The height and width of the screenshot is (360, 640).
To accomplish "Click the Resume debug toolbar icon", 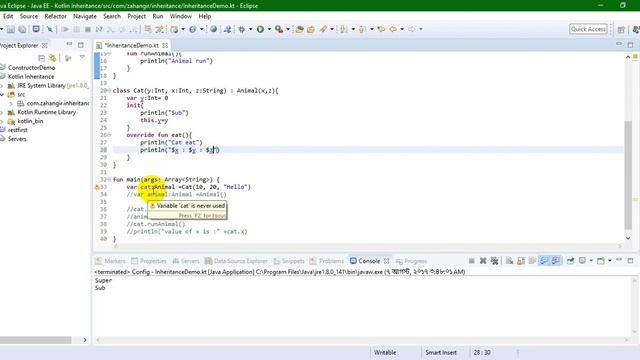I will pos(65,29).
